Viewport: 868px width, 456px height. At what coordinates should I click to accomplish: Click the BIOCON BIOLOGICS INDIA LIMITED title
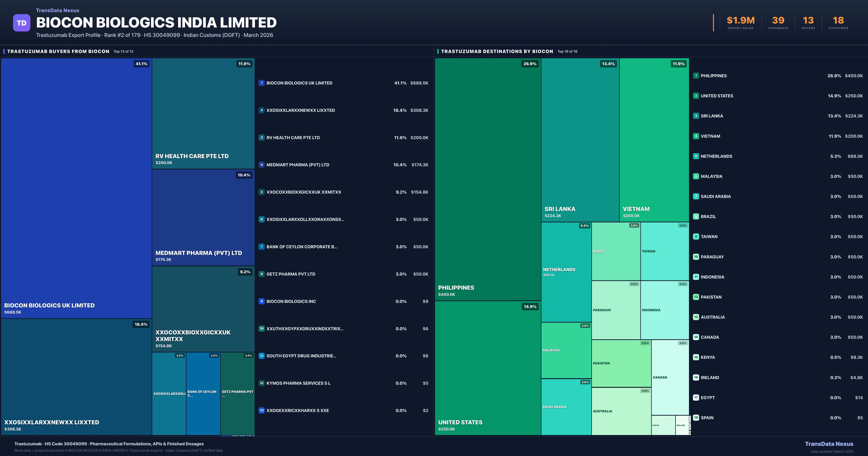(156, 22)
